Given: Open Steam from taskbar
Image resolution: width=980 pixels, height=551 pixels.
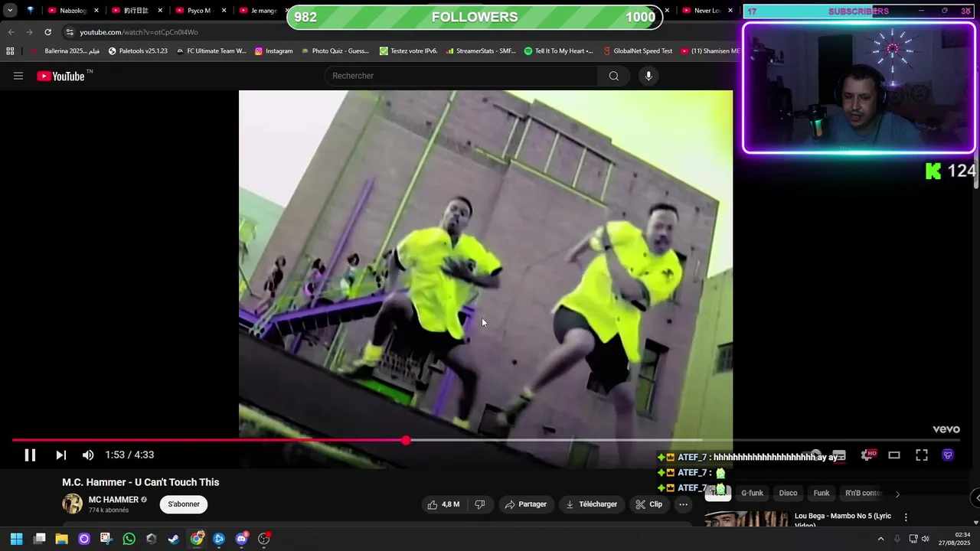Looking at the screenshot, I should (174, 539).
